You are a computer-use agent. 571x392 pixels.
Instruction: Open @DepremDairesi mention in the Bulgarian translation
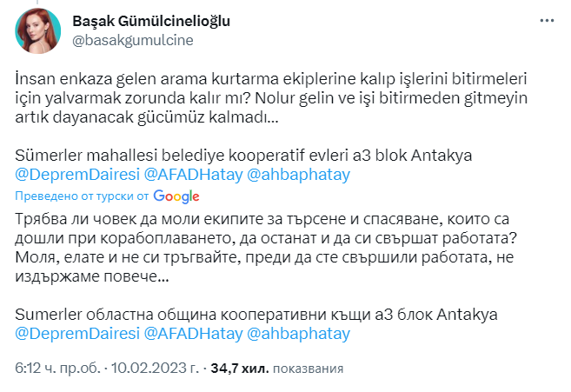(x=76, y=333)
